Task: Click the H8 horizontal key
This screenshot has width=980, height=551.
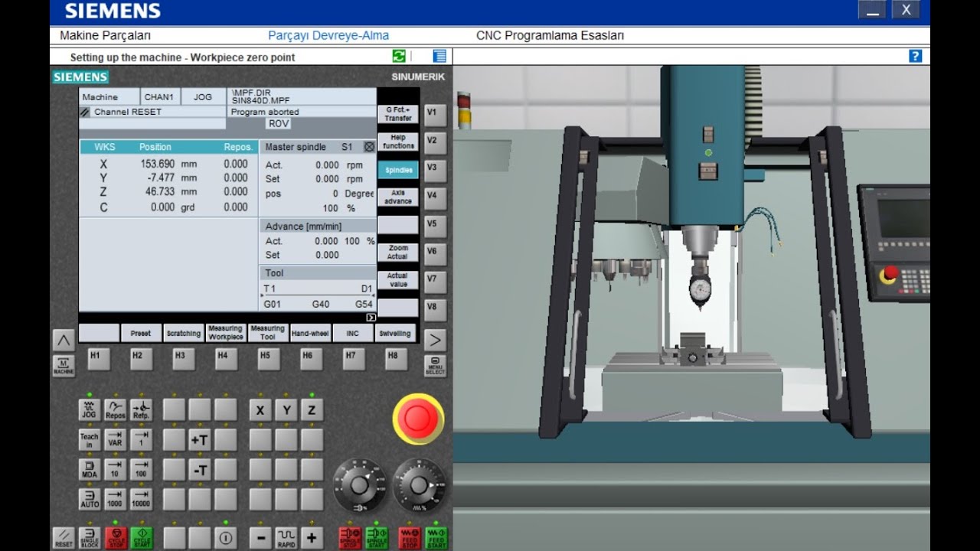Action: click(396, 359)
